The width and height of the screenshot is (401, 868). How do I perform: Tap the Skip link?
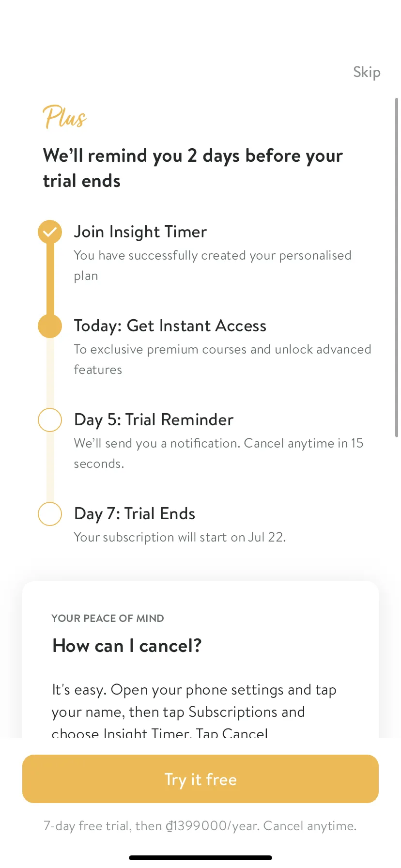tap(367, 72)
